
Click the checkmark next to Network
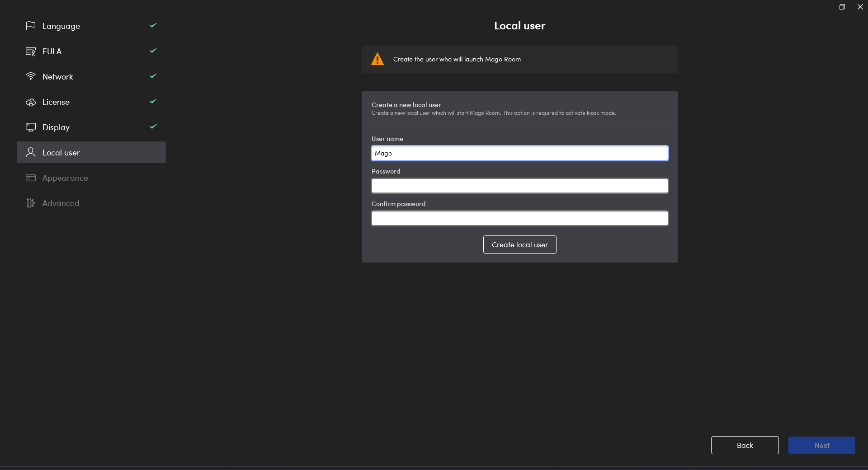[x=152, y=76]
